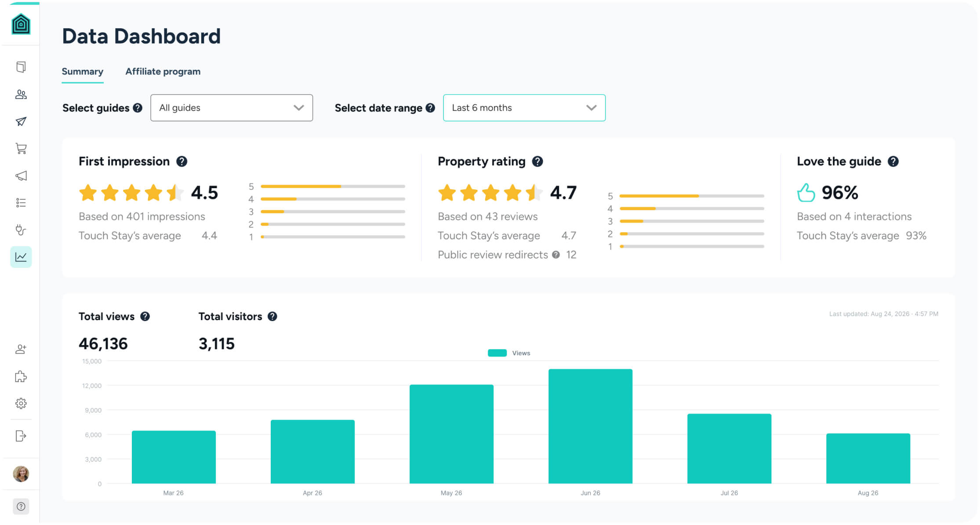Click the Jun 26 views bar
Image resolution: width=980 pixels, height=525 pixels.
click(590, 426)
